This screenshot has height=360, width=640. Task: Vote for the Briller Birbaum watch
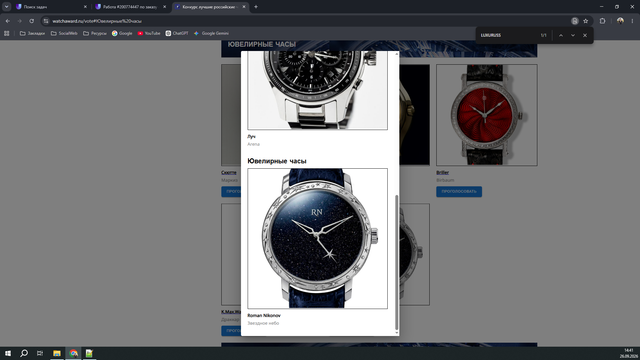[459, 191]
